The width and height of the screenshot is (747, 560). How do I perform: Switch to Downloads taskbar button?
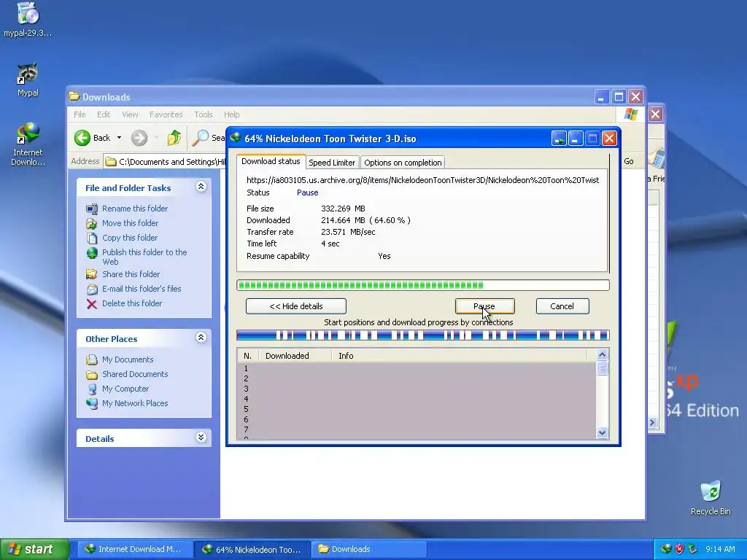tap(368, 549)
